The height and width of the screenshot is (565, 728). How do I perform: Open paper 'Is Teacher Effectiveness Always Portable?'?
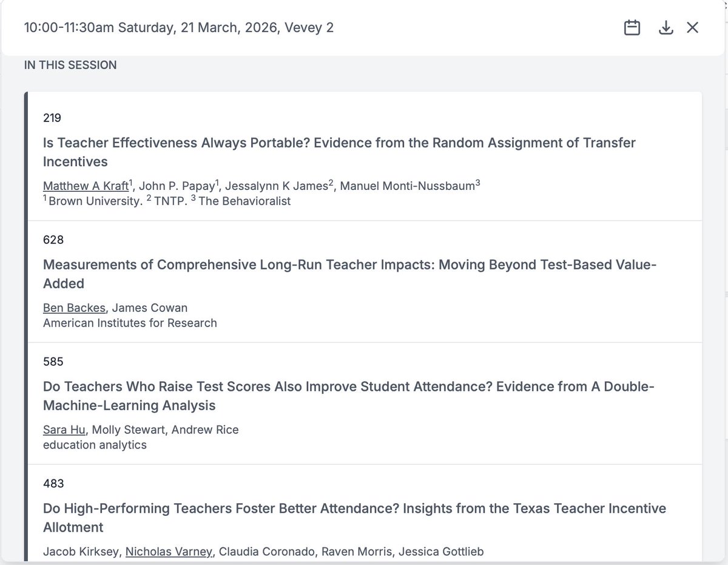tap(339, 152)
